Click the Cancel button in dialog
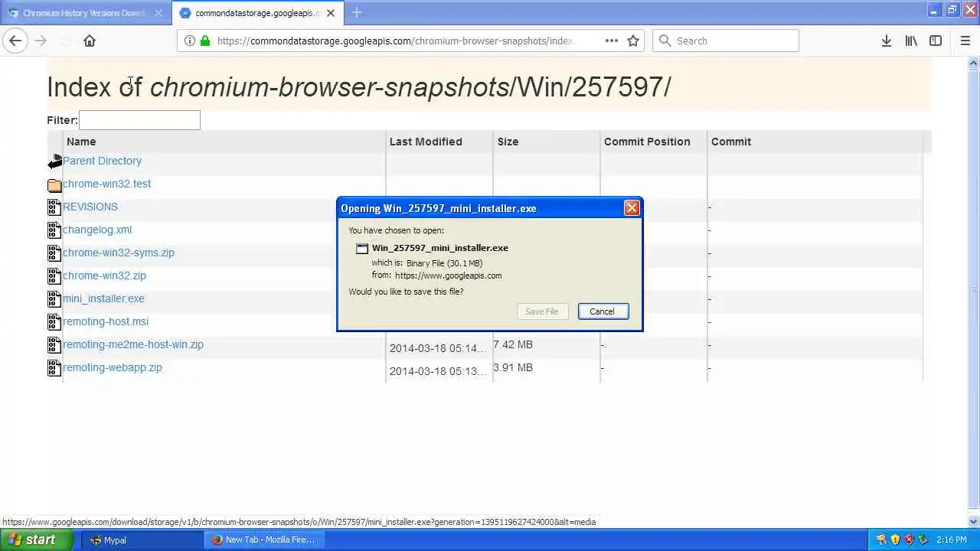This screenshot has height=551, width=980. pos(603,311)
